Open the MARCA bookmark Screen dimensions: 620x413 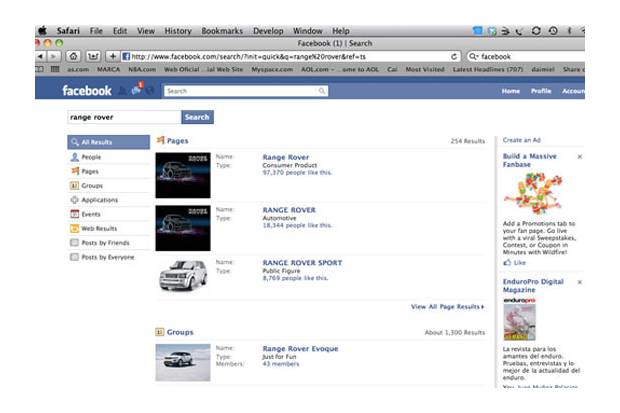(x=108, y=69)
